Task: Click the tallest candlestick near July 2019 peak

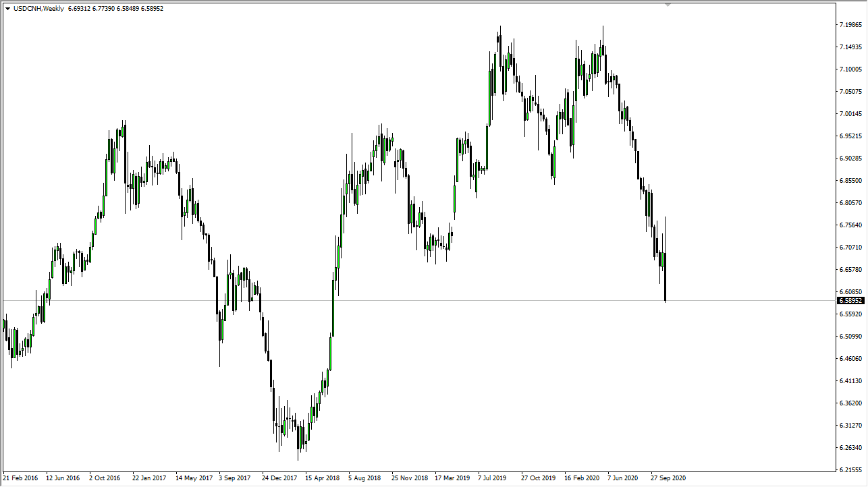Action: pyautogui.click(x=500, y=51)
